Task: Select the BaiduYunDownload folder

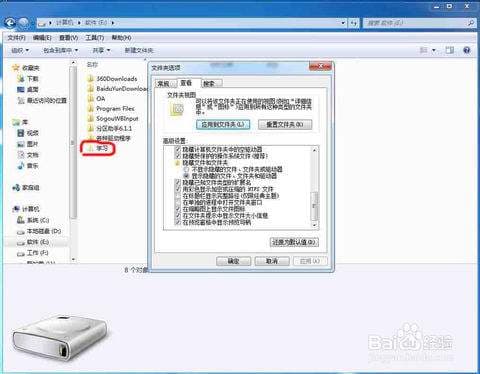Action: (117, 89)
